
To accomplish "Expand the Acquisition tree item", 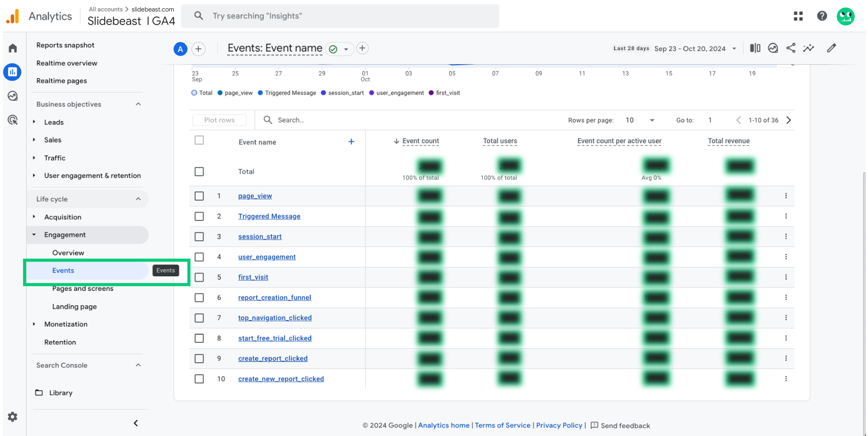I will point(34,217).
